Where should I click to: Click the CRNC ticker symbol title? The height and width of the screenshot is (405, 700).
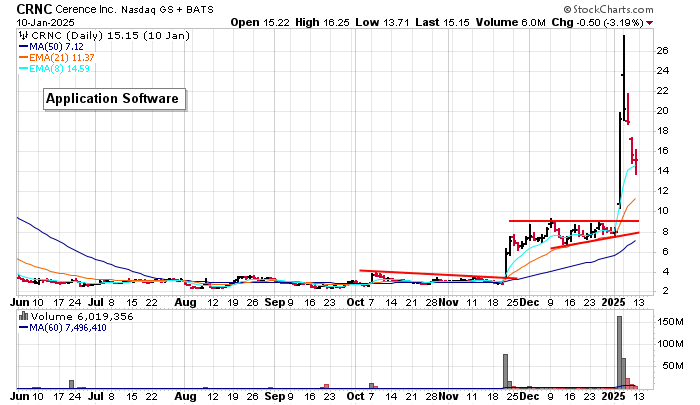34,9
